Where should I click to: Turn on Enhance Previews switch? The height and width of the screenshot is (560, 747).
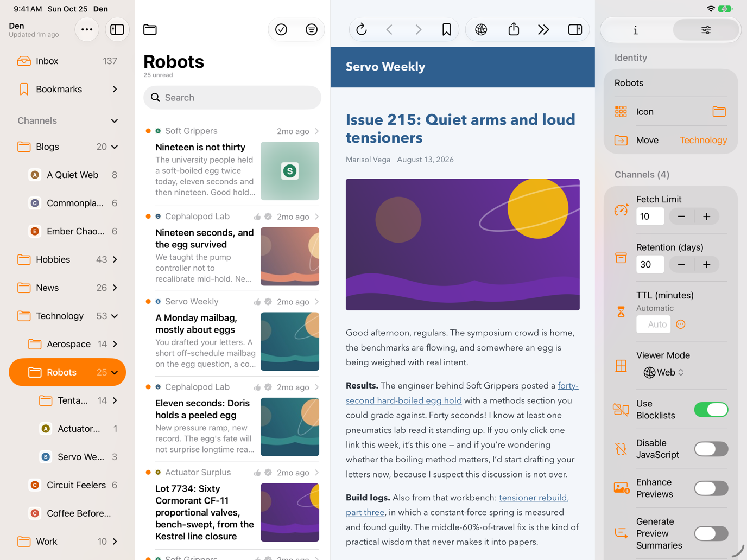[711, 488]
